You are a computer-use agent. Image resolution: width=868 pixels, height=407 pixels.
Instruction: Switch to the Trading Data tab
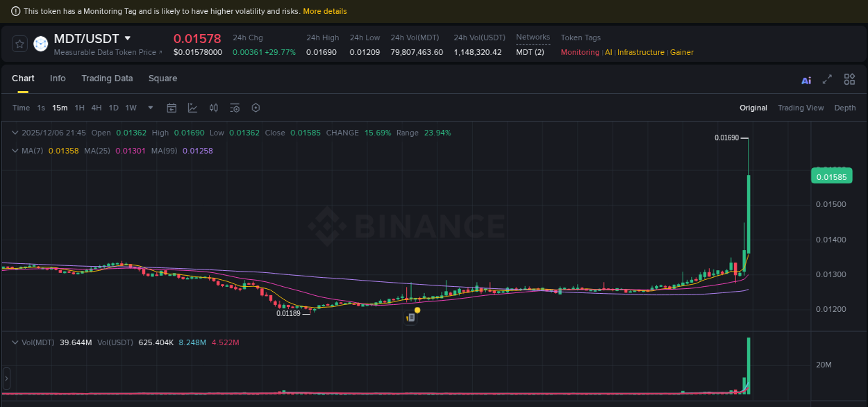click(x=107, y=78)
